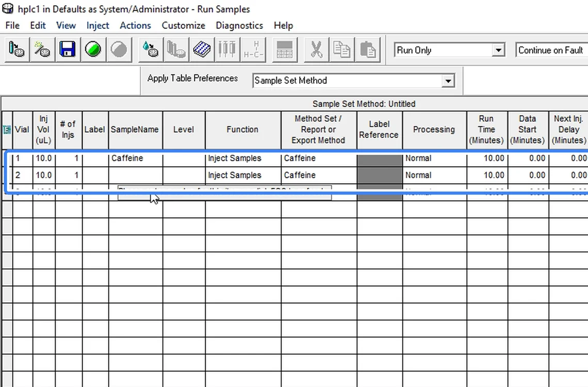
Task: Click the empty Level cell in vial 1 row
Action: (x=184, y=158)
